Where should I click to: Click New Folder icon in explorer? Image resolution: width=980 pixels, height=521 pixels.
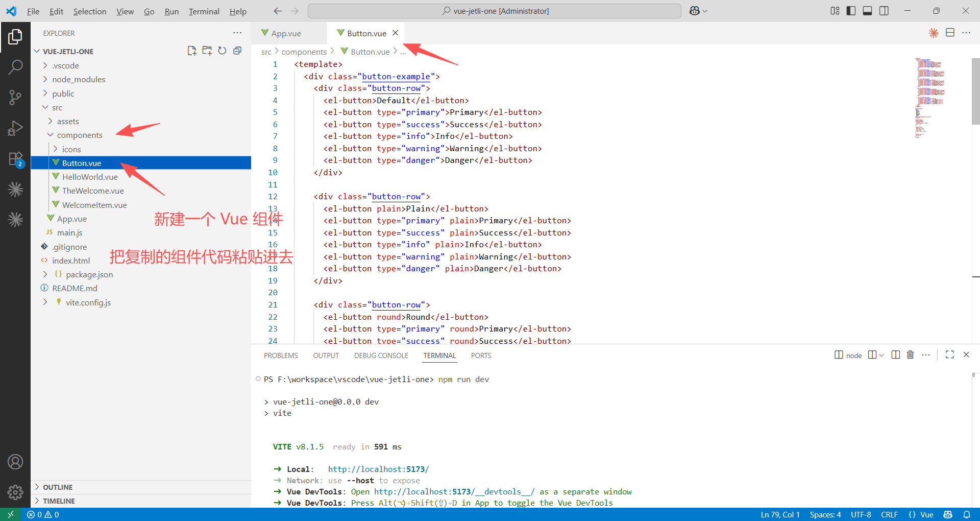click(207, 51)
